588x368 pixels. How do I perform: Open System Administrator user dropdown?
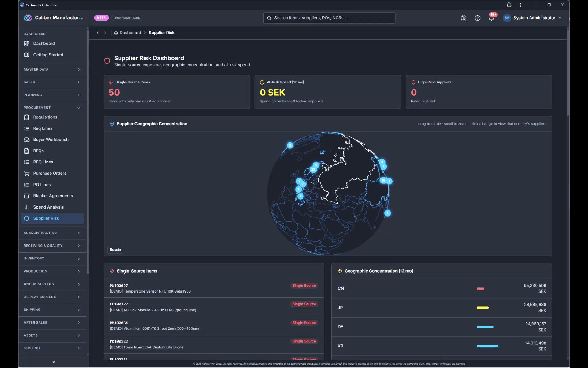pyautogui.click(x=533, y=18)
